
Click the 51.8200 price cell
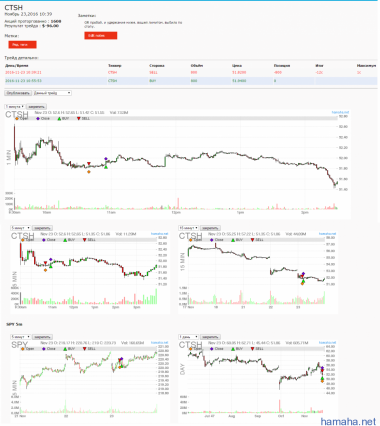(x=239, y=72)
